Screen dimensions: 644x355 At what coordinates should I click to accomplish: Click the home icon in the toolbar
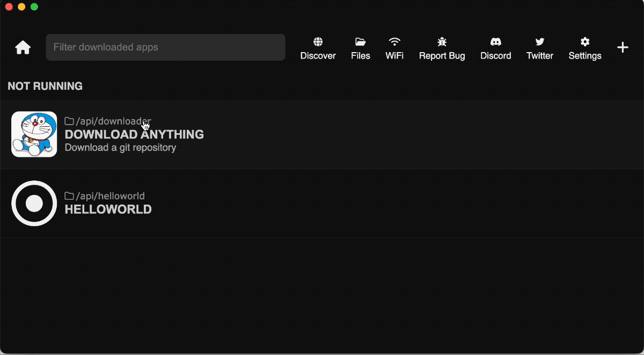click(x=23, y=47)
